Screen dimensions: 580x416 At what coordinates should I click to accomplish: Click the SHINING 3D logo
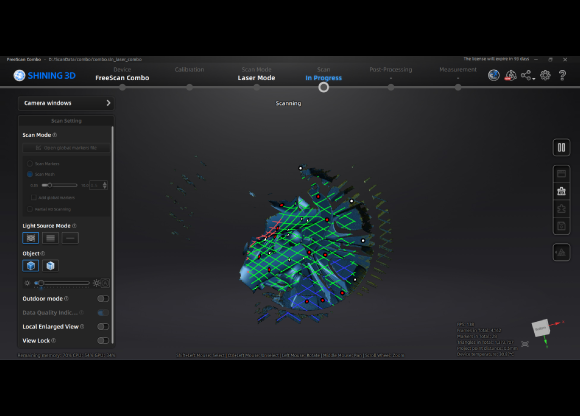point(44,75)
